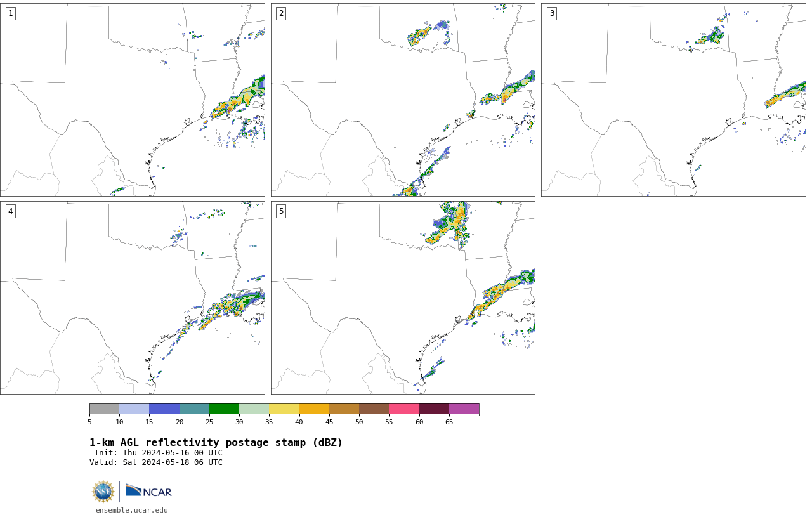
Task: Select the tan 45-50 dBZ swatch
Action: (x=344, y=409)
